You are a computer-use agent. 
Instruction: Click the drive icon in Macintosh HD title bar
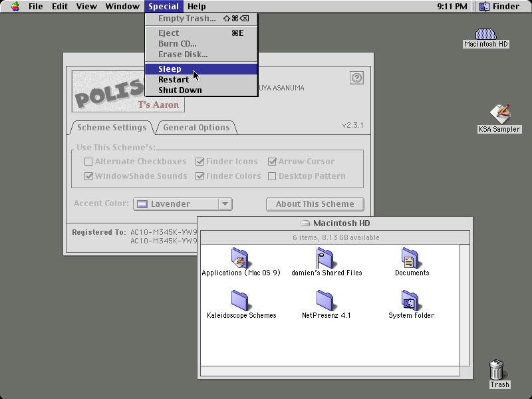click(x=305, y=223)
